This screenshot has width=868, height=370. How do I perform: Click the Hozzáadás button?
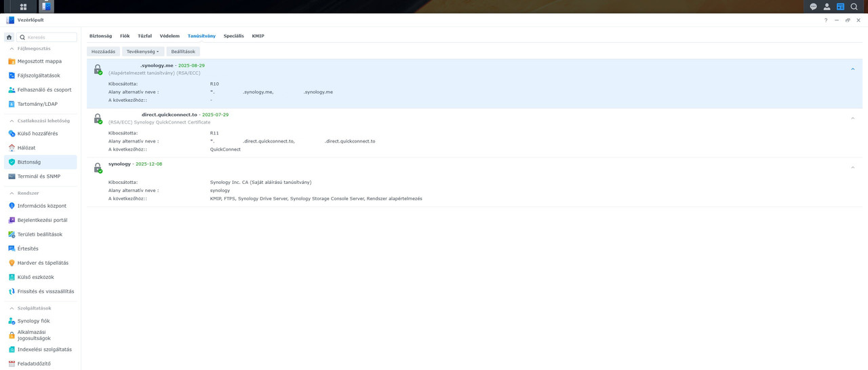pyautogui.click(x=103, y=52)
